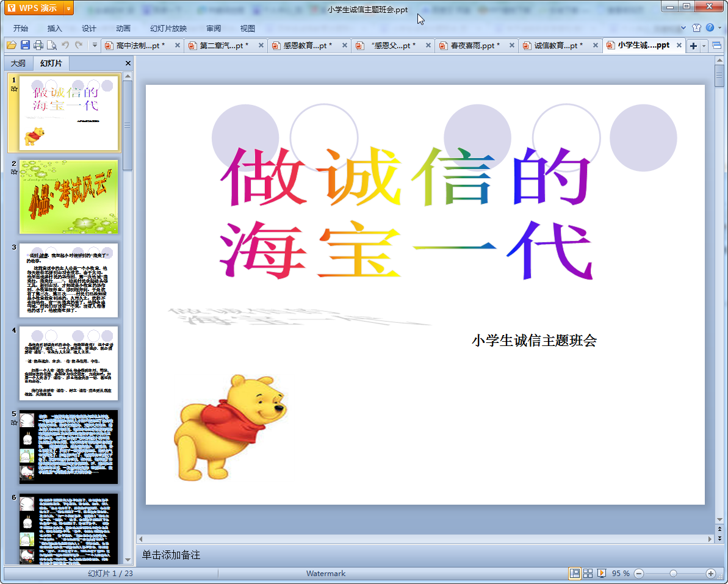The image size is (728, 584).
Task: Add a new document tab with plus
Action: (693, 46)
